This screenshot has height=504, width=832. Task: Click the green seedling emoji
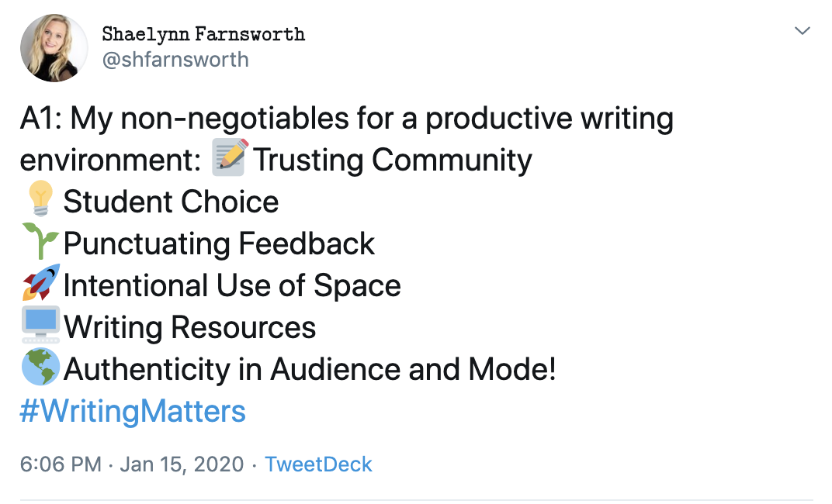pyautogui.click(x=40, y=240)
